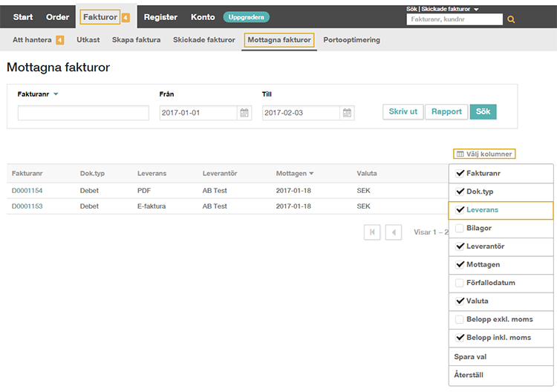Image resolution: width=557 pixels, height=392 pixels.
Task: Open the Sök | Skickade fakturor dropdown
Action: 443,9
